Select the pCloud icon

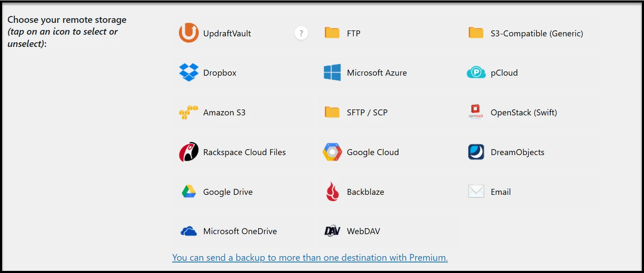pos(476,73)
